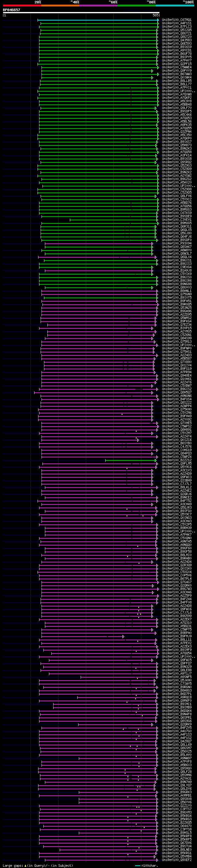Click UniRef100_P93094 hit label

(177, 243)
